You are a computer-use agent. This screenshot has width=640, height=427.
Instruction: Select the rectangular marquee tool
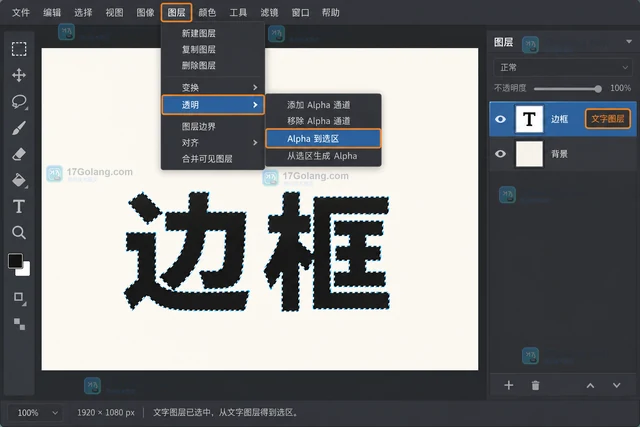point(19,49)
